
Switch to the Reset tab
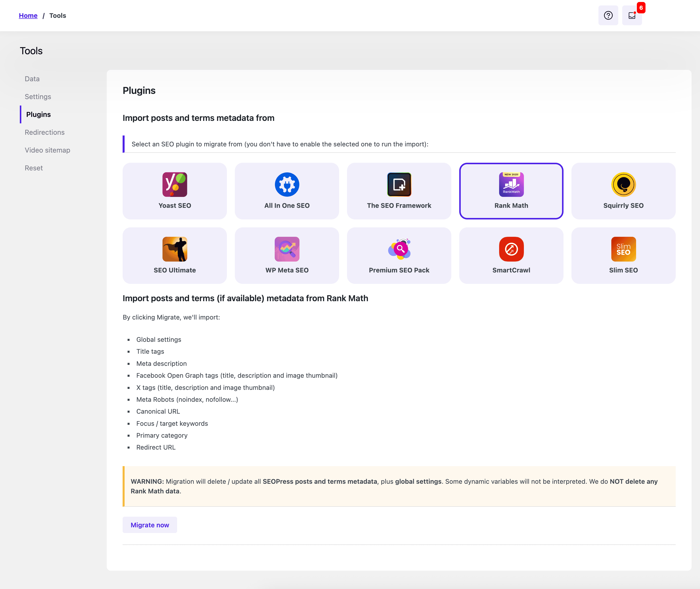(34, 168)
